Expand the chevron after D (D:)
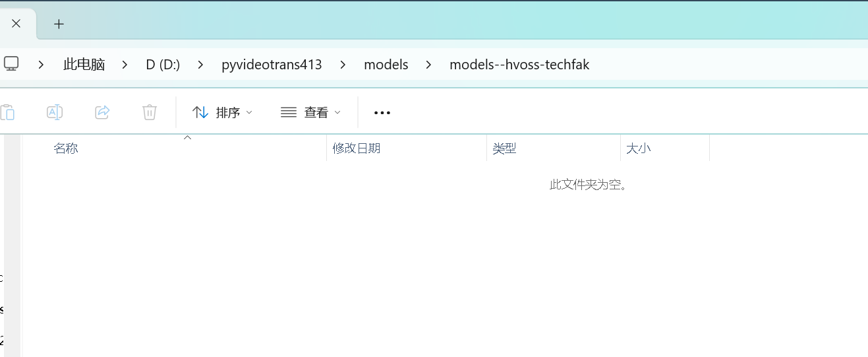 [x=201, y=65]
